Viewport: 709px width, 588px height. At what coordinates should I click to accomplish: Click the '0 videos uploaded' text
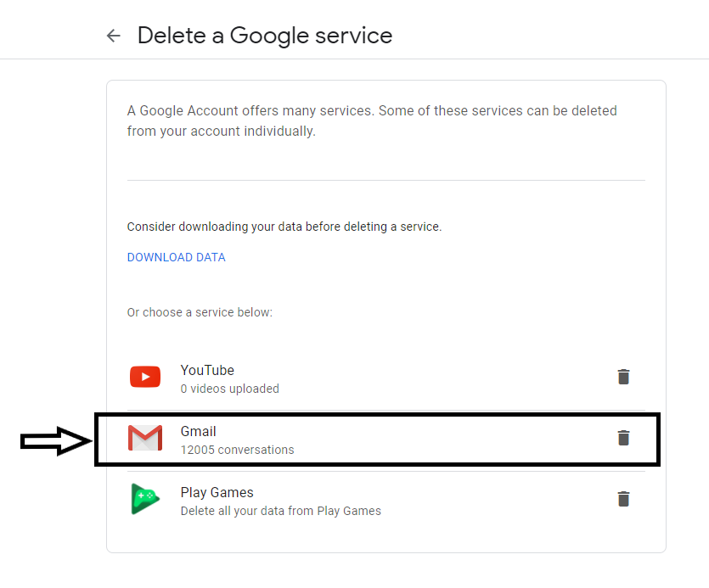[230, 389]
